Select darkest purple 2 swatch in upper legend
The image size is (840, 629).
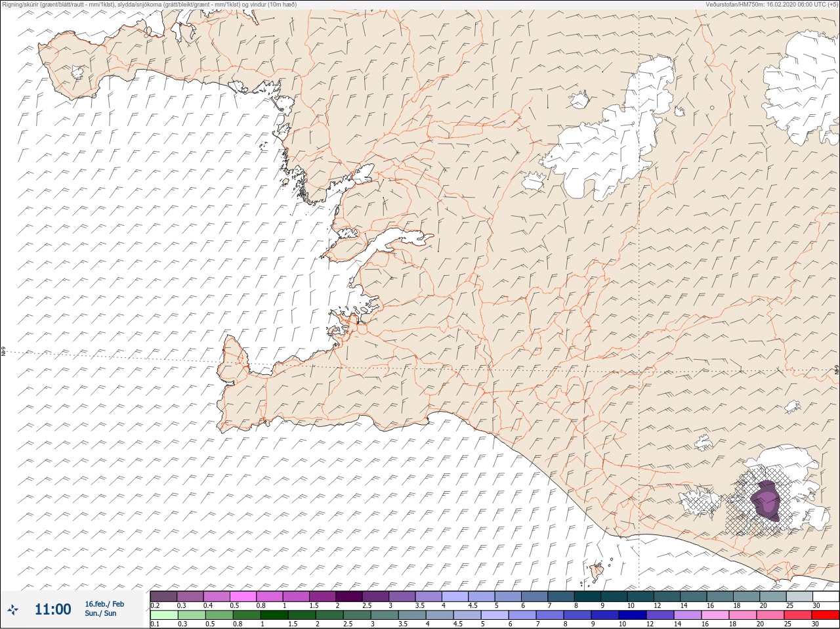[x=349, y=596]
